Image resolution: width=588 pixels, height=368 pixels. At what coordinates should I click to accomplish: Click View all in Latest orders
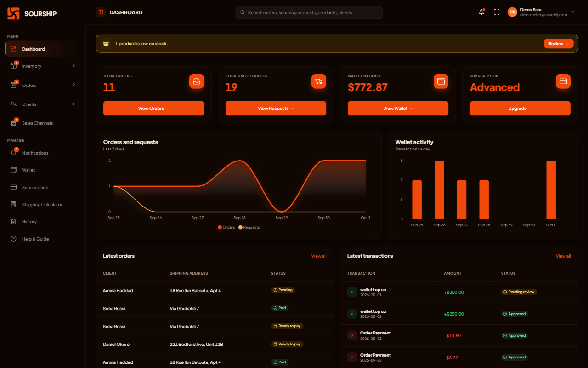click(319, 256)
